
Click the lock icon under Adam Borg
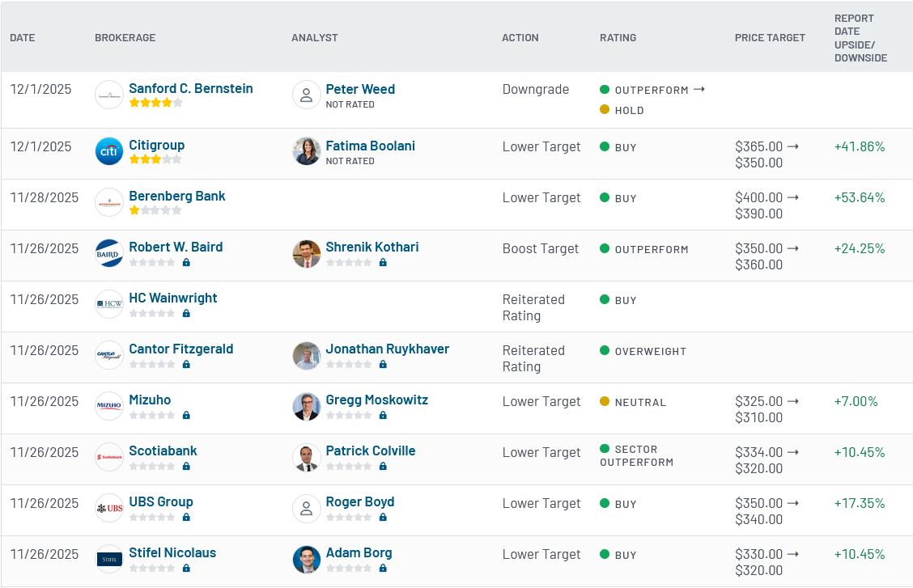(383, 569)
